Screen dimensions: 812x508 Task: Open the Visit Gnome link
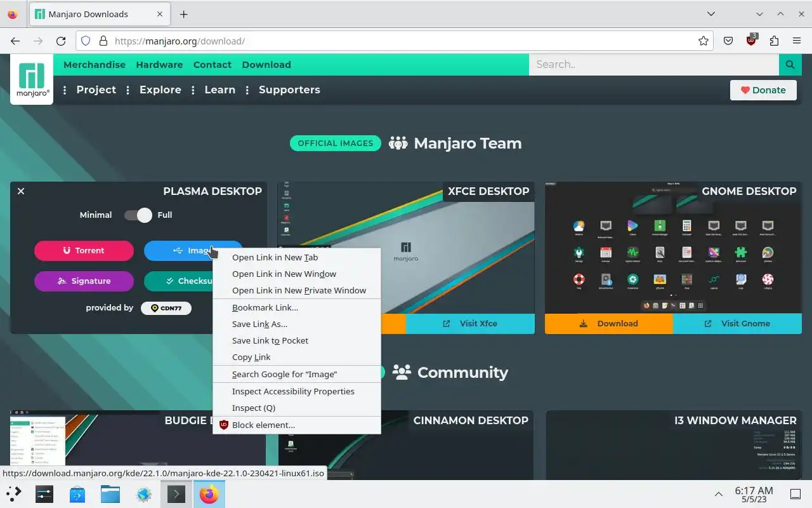coord(737,323)
